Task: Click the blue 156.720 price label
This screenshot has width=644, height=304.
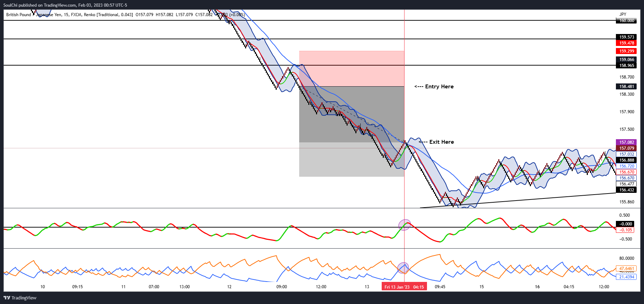Action: click(626, 166)
